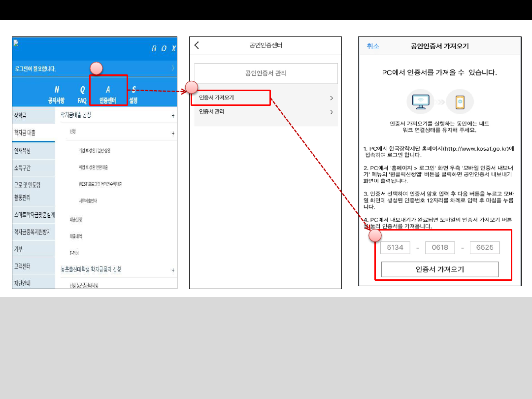
Task: Click the 공인인증서 가져오기 screen title
Action: click(440, 46)
